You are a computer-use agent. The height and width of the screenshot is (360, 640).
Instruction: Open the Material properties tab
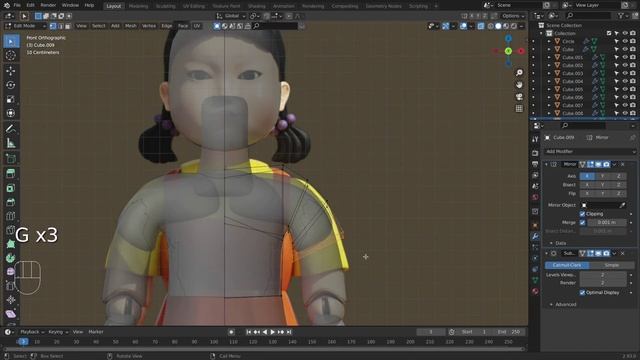[535, 291]
